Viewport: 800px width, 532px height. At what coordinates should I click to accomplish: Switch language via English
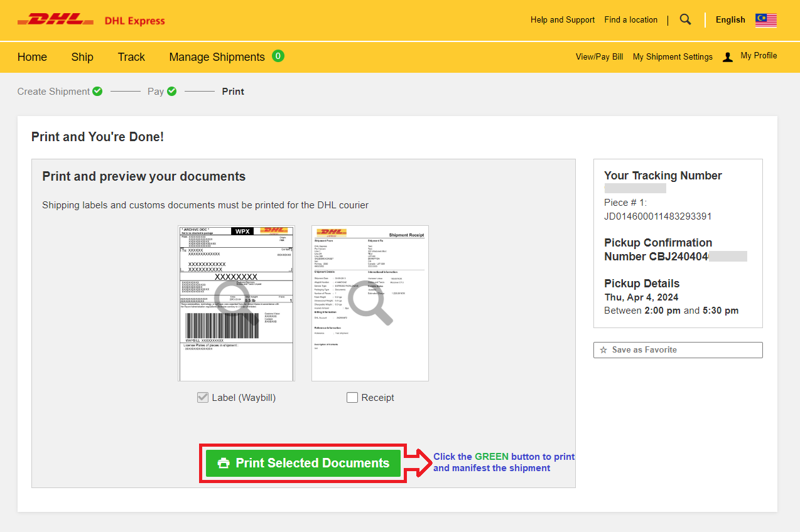(x=730, y=19)
